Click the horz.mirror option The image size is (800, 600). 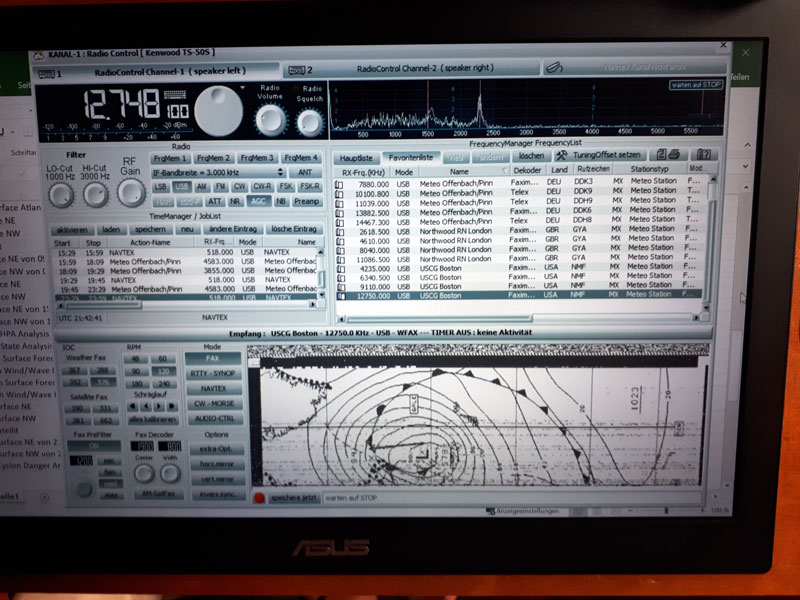point(216,464)
